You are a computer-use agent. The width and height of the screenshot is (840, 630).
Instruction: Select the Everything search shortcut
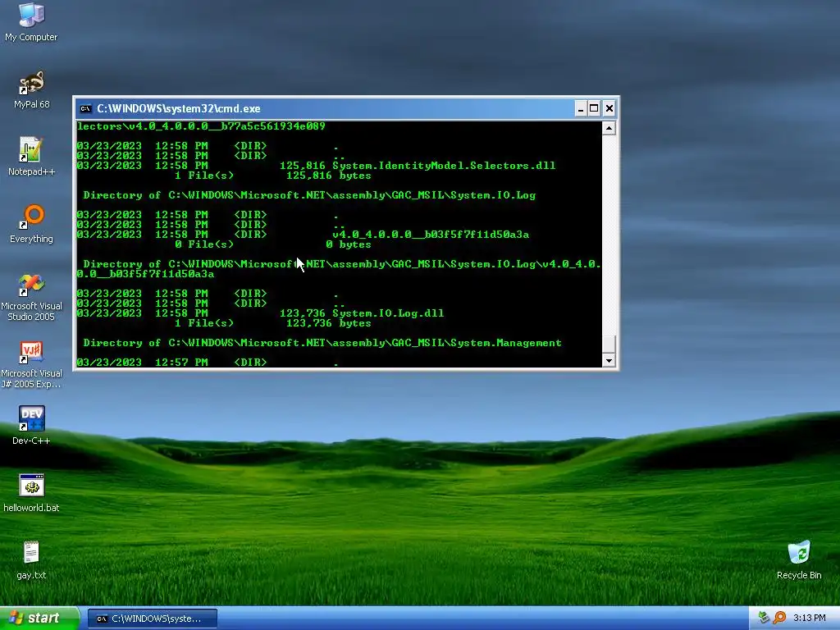point(31,223)
